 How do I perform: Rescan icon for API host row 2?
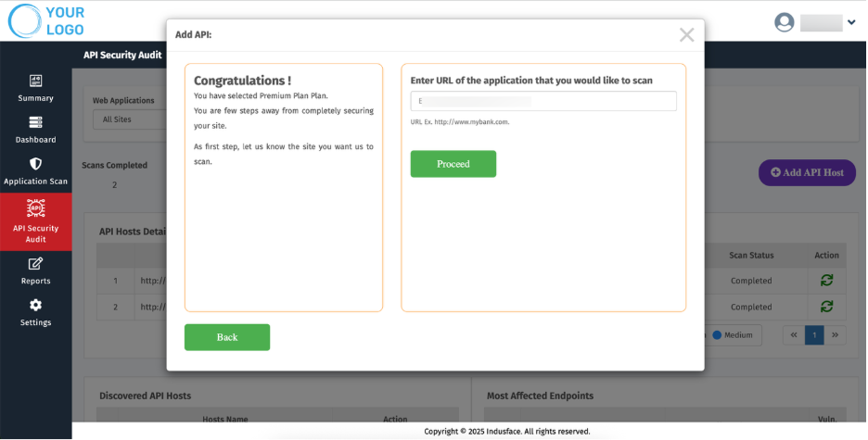(x=826, y=307)
